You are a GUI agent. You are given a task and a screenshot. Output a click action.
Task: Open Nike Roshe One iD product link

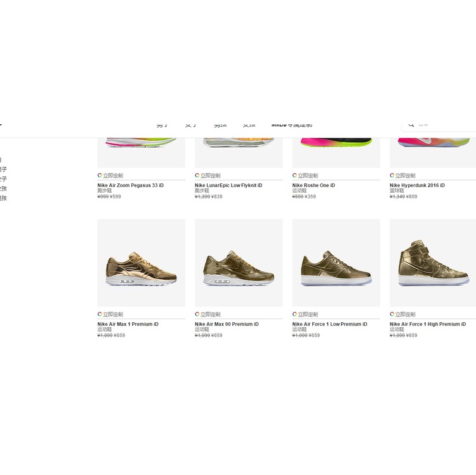point(314,185)
